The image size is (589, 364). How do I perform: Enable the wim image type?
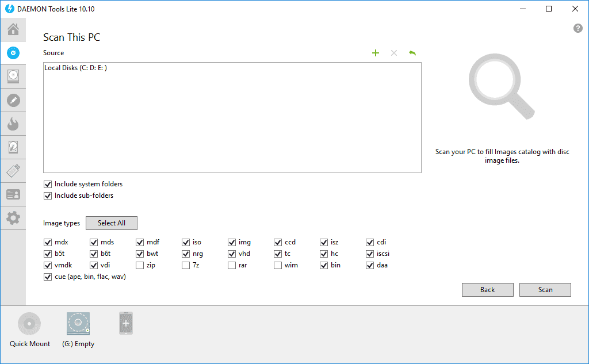coord(278,266)
